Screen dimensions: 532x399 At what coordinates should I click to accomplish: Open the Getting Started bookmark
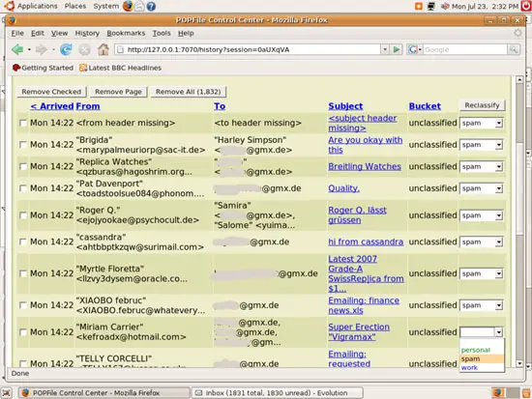43,68
